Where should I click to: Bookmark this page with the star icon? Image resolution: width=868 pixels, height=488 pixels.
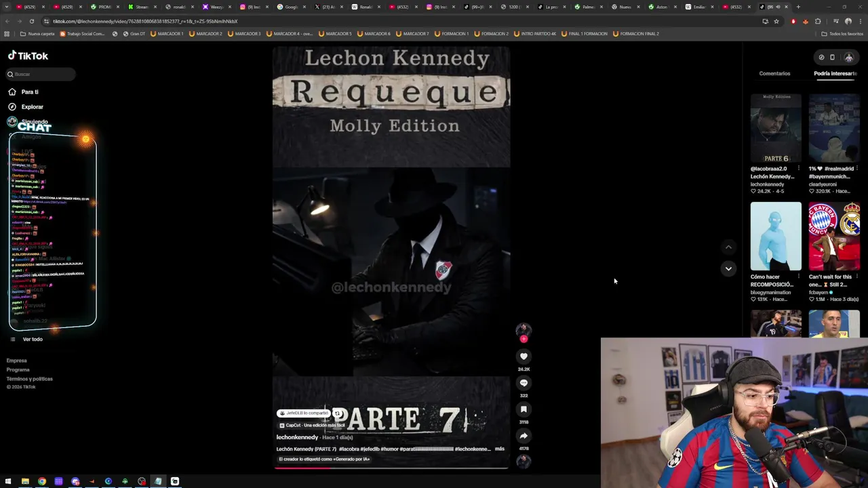pos(776,21)
